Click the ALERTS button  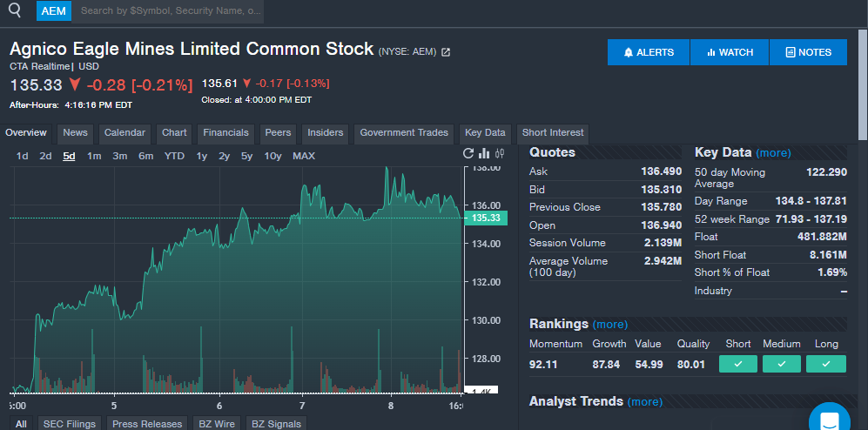click(x=649, y=52)
